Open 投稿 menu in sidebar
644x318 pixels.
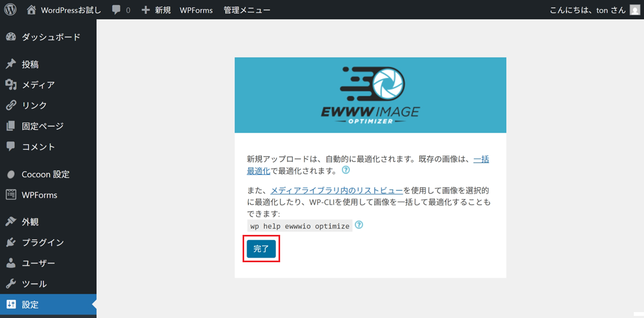click(x=30, y=64)
